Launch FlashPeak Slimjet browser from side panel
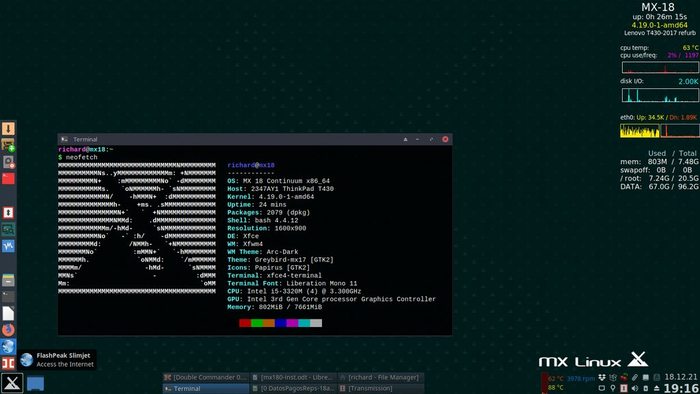Image resolution: width=700 pixels, height=394 pixels. tap(8, 347)
